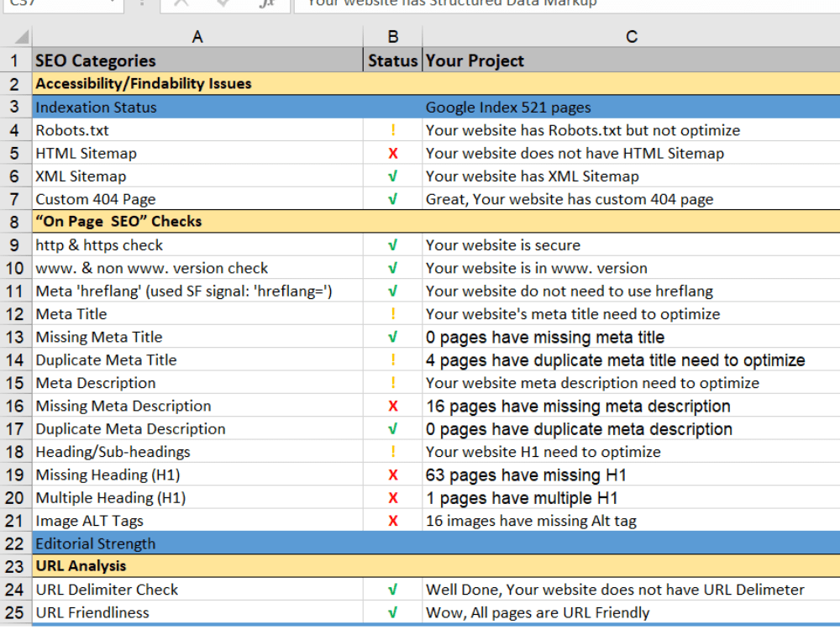Select the 'Status' header cell

(x=392, y=60)
